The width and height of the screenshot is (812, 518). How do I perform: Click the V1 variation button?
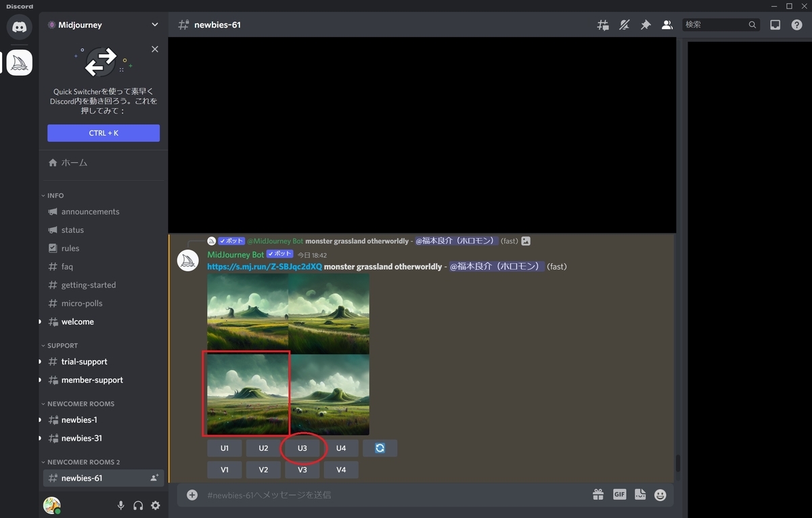(x=225, y=470)
